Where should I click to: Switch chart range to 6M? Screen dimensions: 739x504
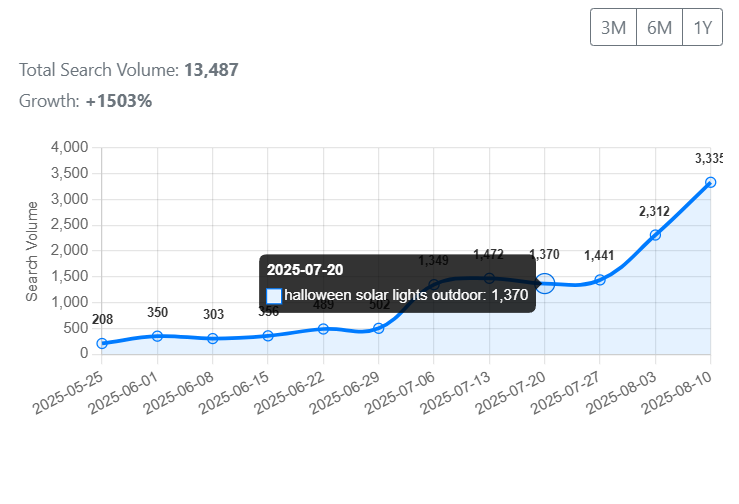click(x=659, y=27)
